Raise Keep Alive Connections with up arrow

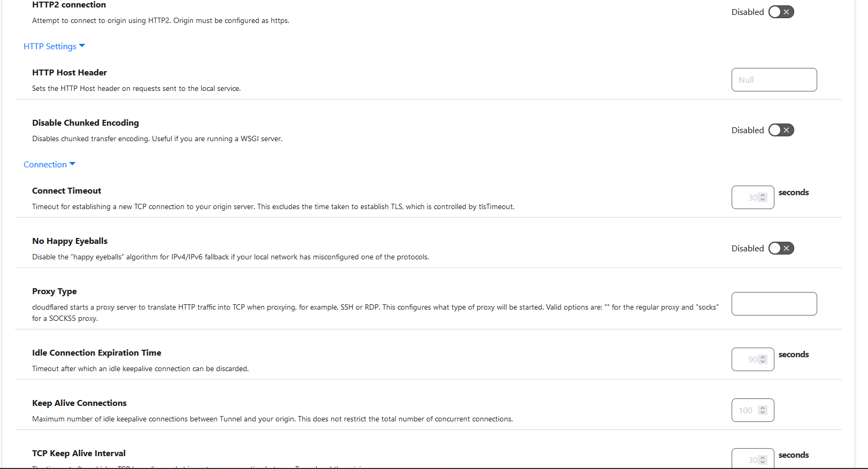[763, 408]
